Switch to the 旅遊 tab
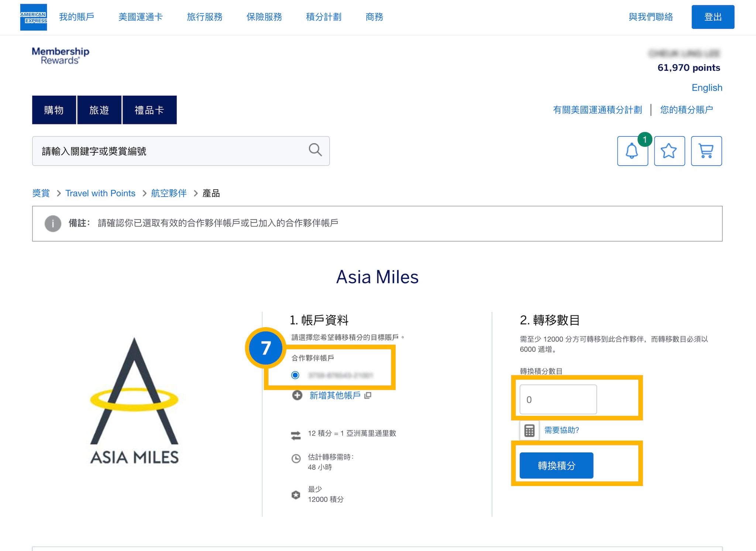Screen dimensions: 756x551 [x=99, y=110]
